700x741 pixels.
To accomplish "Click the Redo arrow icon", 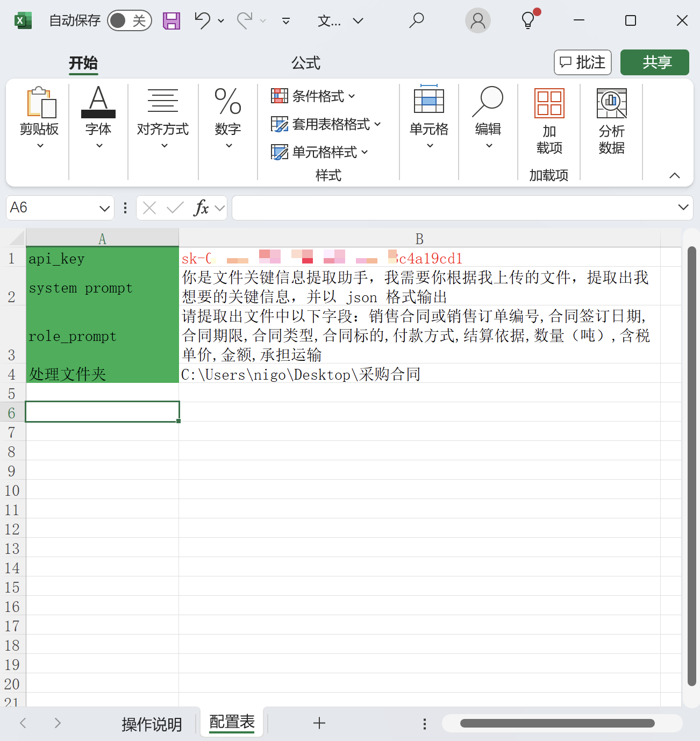I will click(245, 20).
